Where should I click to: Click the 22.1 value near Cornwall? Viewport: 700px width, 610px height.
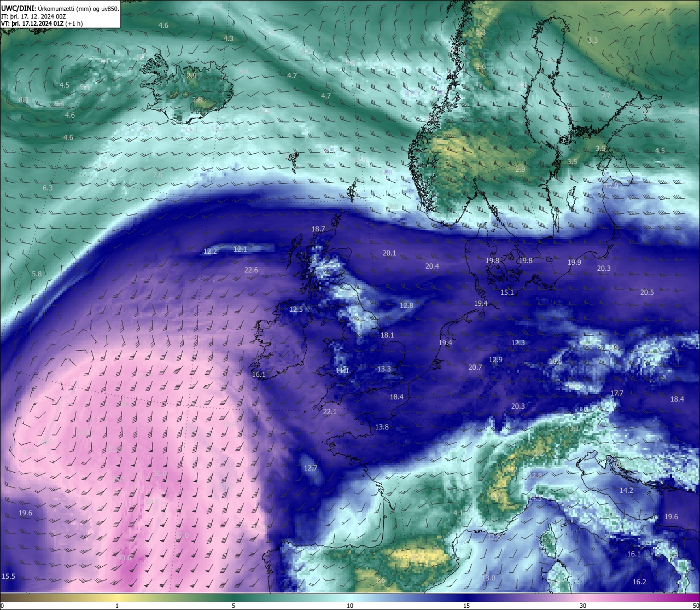coord(330,412)
